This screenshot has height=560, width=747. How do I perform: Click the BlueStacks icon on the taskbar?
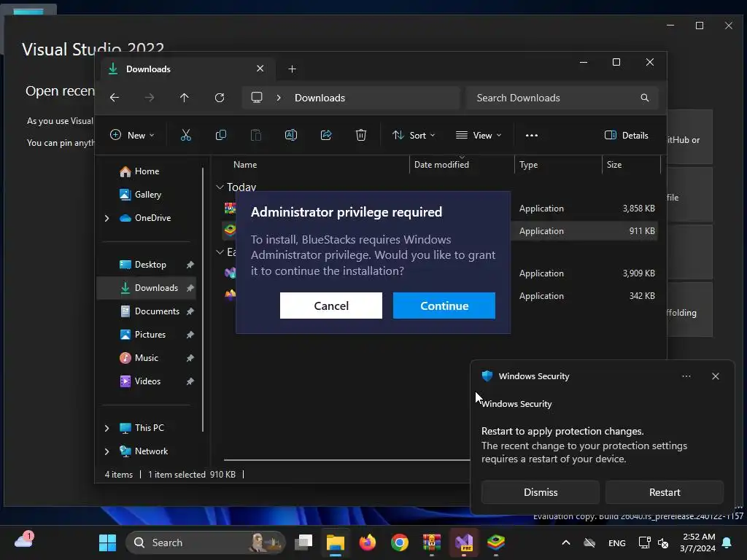pos(495,542)
